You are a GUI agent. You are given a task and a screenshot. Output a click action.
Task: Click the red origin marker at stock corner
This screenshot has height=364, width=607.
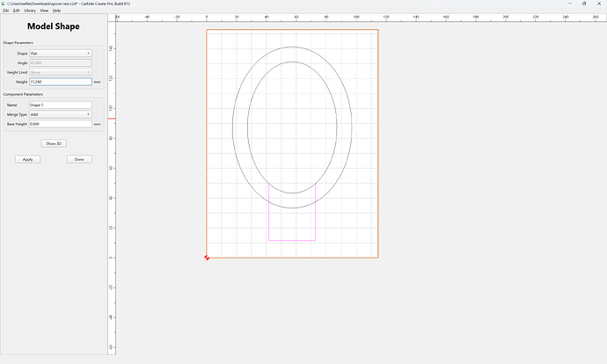207,258
